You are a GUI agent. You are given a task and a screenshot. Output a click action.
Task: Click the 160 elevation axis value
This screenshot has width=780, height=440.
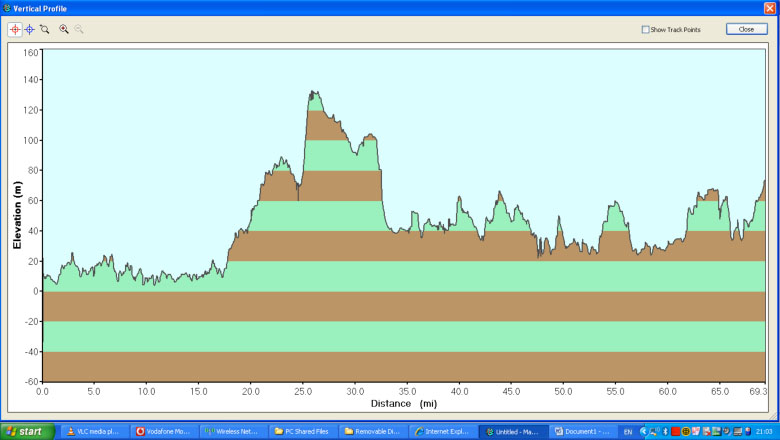tap(31, 53)
